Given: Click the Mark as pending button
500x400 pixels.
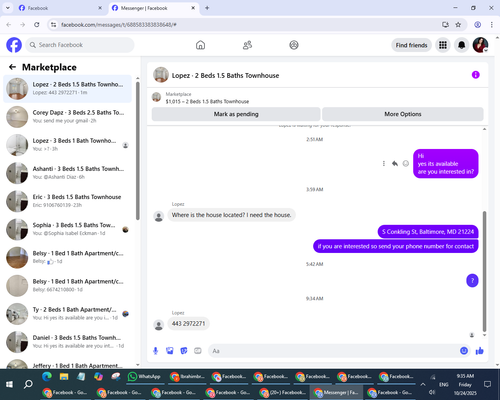Looking at the screenshot, I should pos(236,114).
